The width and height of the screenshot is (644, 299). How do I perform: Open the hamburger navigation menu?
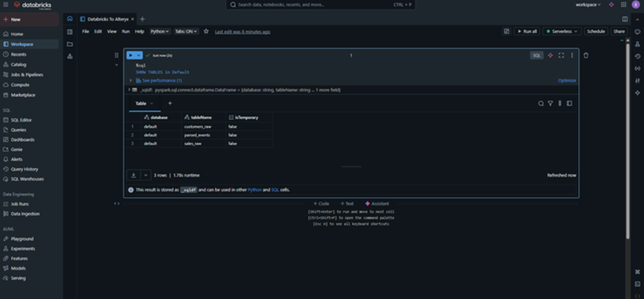[5, 5]
